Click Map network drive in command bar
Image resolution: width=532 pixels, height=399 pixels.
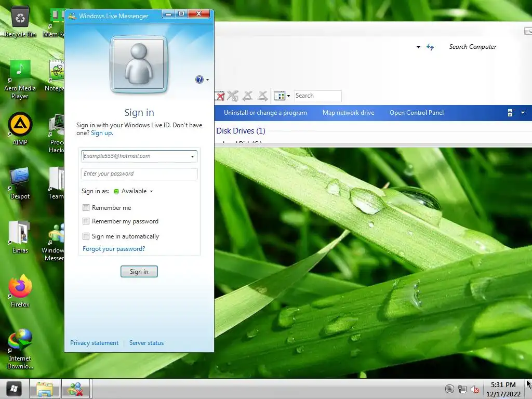(349, 113)
